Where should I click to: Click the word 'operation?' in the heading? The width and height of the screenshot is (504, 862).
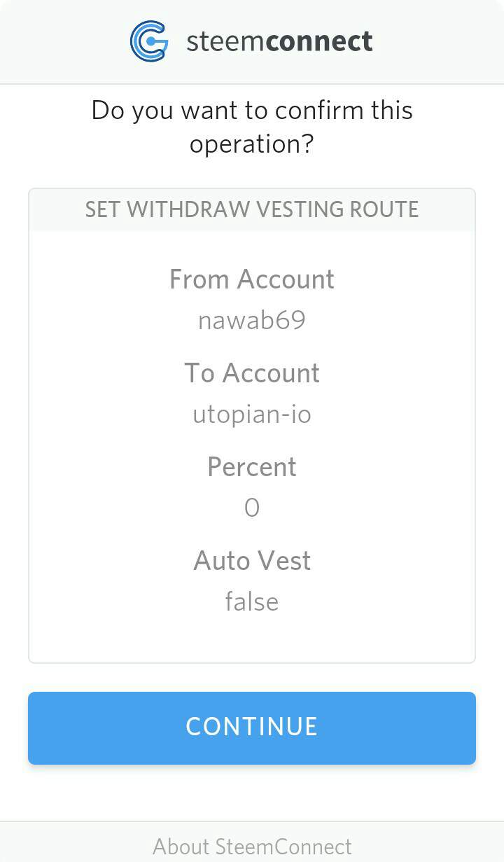(252, 144)
